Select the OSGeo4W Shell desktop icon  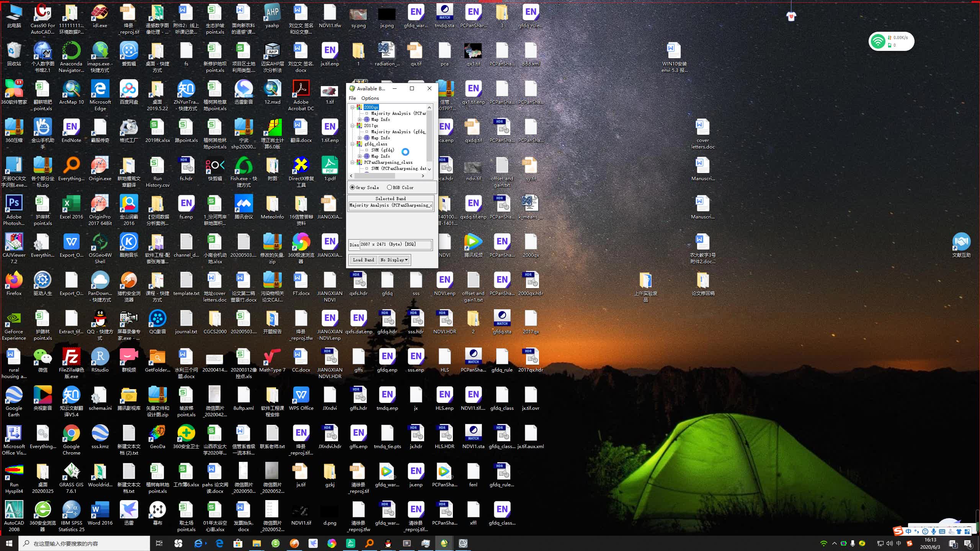[x=100, y=249]
